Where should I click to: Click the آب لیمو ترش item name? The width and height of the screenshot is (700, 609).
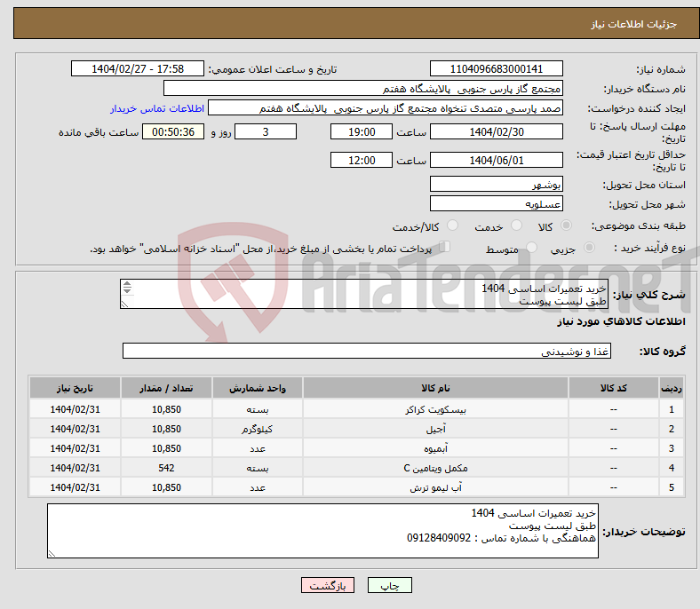tap(435, 487)
